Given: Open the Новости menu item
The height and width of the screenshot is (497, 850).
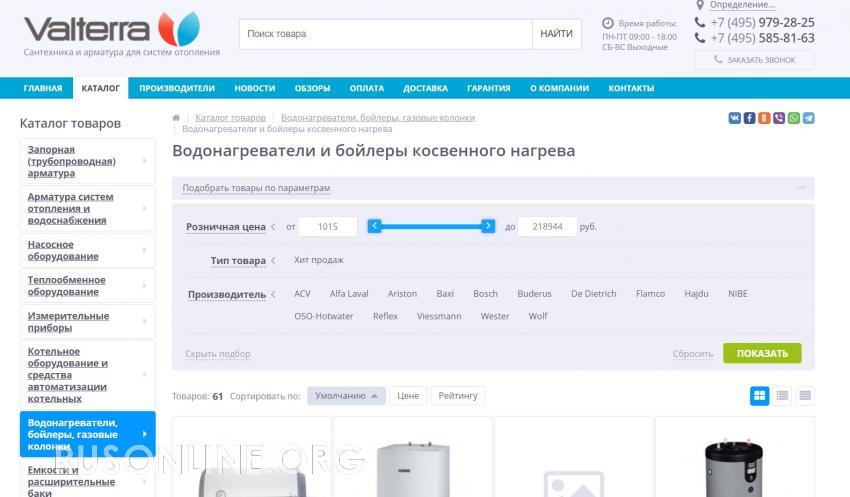Looking at the screenshot, I should [255, 88].
